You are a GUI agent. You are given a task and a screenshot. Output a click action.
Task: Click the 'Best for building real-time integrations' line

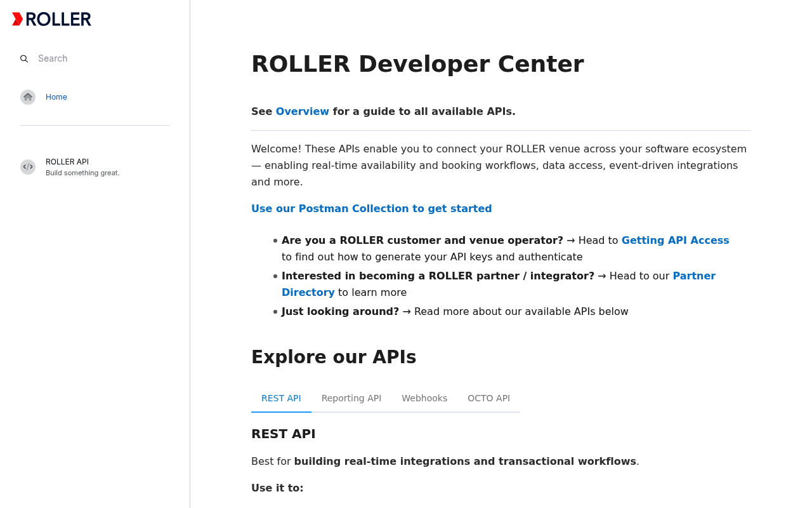tap(445, 461)
